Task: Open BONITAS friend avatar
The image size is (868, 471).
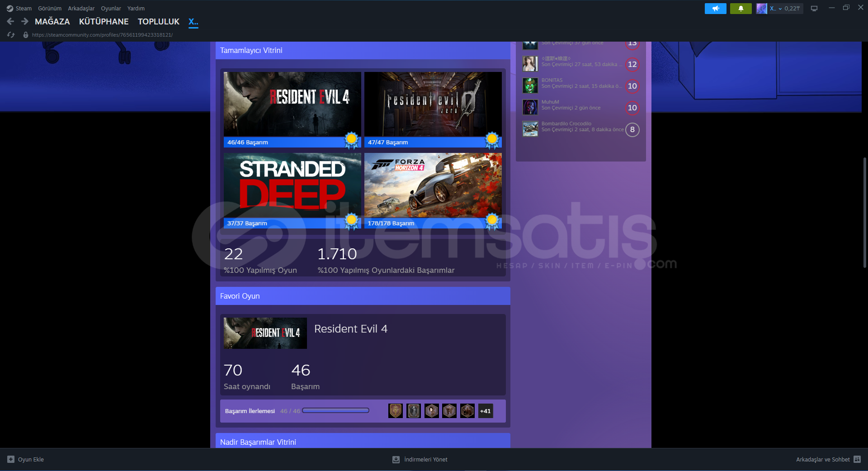Action: (x=530, y=86)
